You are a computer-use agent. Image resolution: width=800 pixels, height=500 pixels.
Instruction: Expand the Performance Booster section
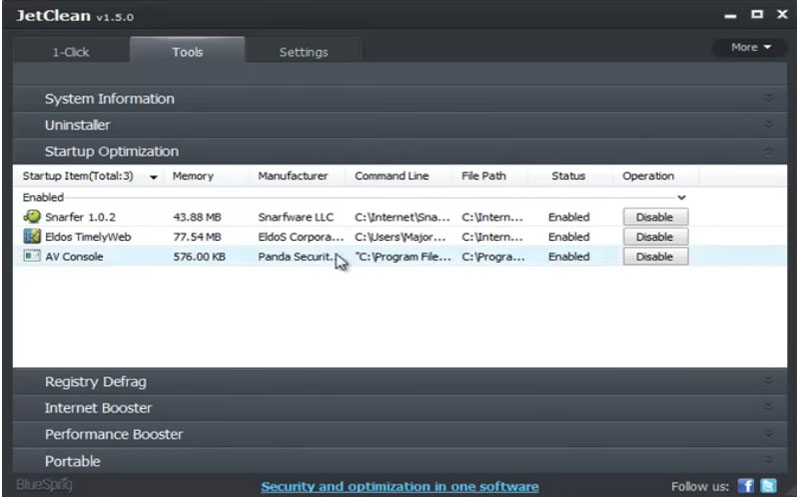(x=400, y=435)
